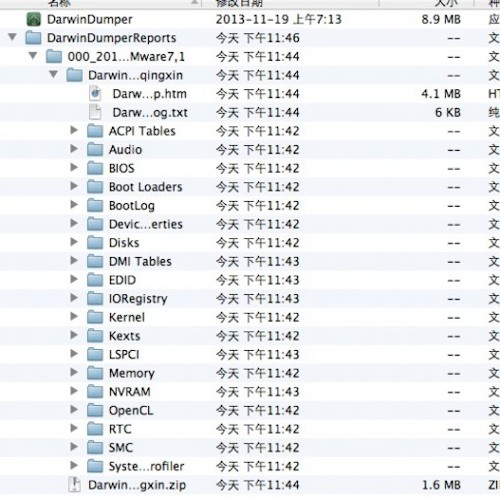This screenshot has width=500, height=497.
Task: Click the DMI Tables folder icon
Action: pos(95,261)
